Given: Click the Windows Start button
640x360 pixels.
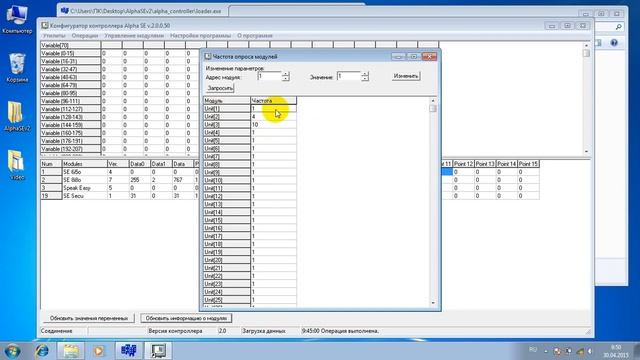Looking at the screenshot, I should point(12,351).
